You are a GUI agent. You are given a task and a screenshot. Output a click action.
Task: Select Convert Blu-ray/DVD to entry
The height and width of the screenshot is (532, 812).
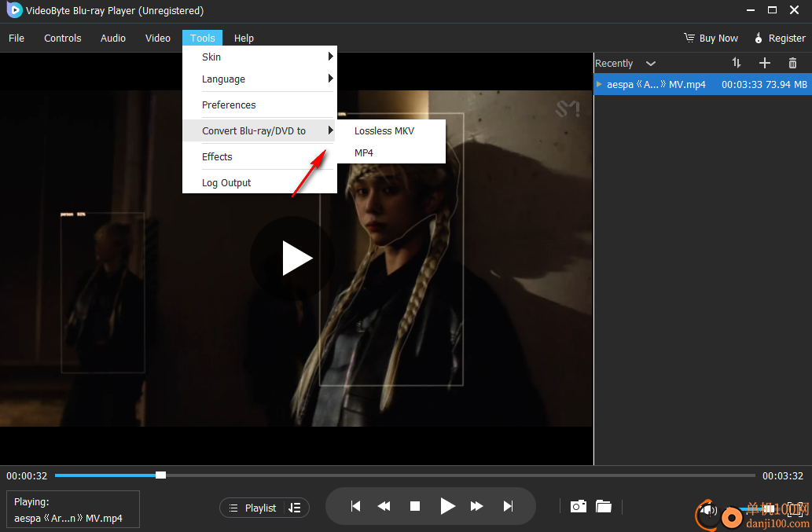point(259,131)
